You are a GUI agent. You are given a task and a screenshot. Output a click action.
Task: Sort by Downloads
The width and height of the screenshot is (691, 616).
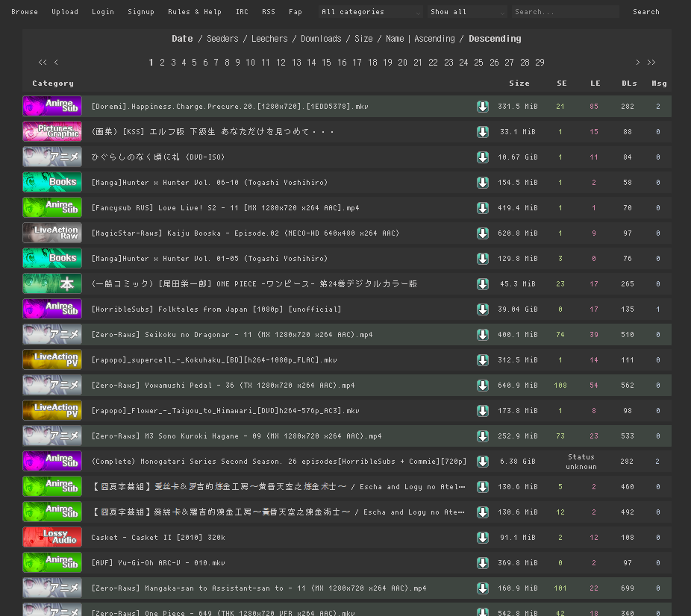(x=321, y=39)
